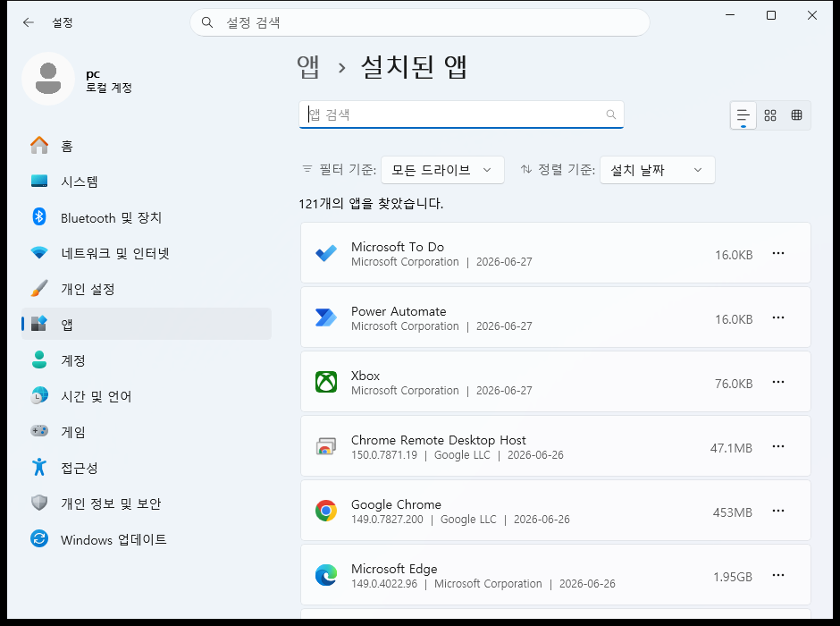Screen dimensions: 840x626
Task: Click the 설정 검색 search field
Action: point(420,22)
